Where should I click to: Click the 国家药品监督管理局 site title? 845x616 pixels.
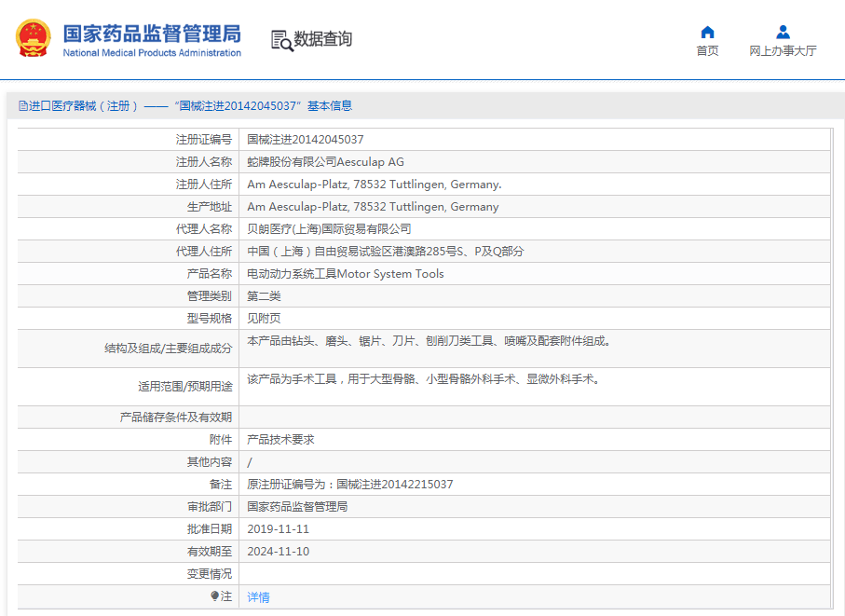[152, 34]
